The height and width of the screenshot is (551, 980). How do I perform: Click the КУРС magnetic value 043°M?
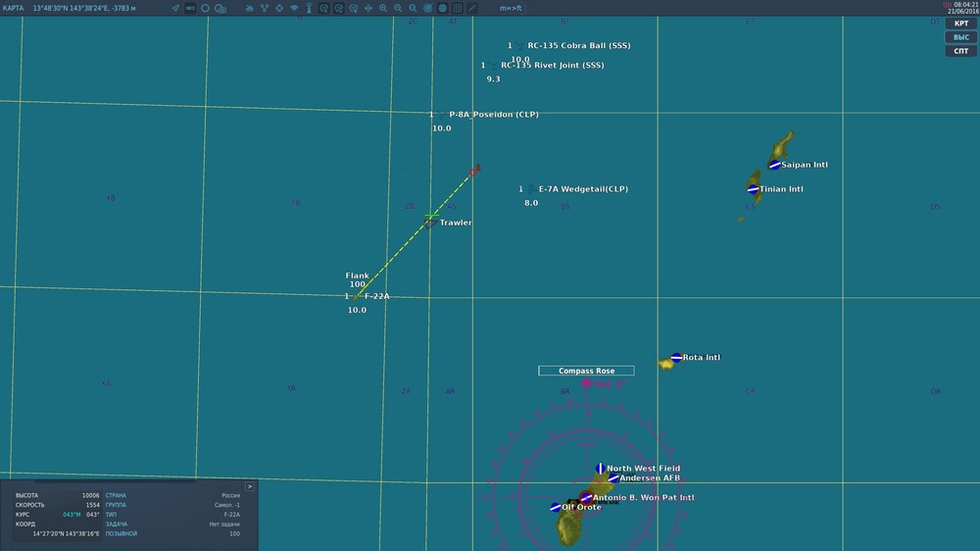72,515
